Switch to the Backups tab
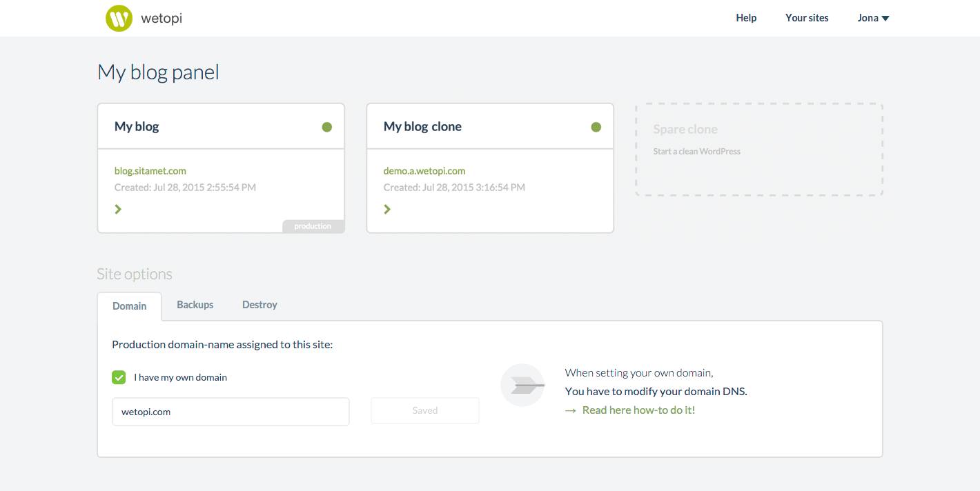 (195, 305)
